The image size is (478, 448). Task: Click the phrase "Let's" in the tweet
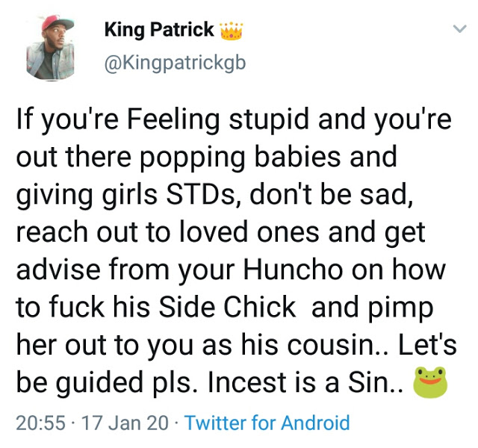click(x=427, y=345)
